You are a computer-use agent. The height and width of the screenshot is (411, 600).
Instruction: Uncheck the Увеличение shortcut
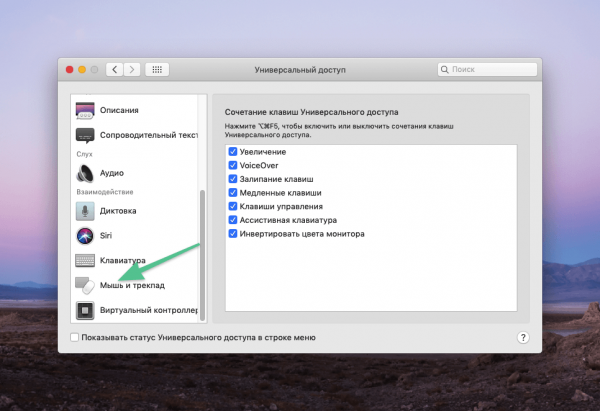pyautogui.click(x=233, y=152)
